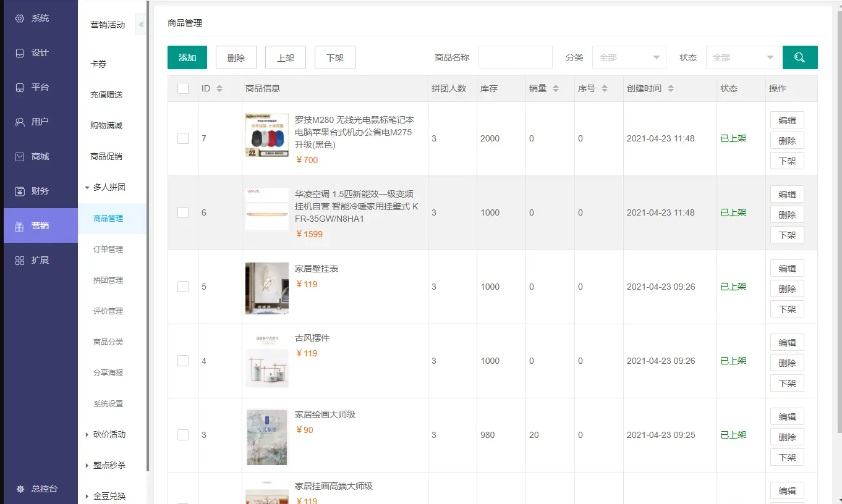842x504 pixels.
Task: Click the 华凌空调 product thumbnail
Action: click(x=267, y=209)
